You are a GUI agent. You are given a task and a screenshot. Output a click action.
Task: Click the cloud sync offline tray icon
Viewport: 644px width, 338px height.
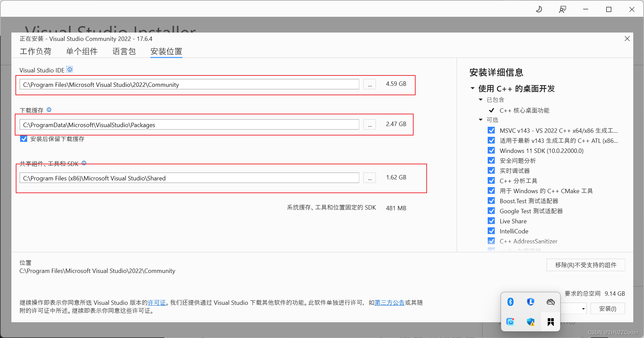tap(551, 302)
